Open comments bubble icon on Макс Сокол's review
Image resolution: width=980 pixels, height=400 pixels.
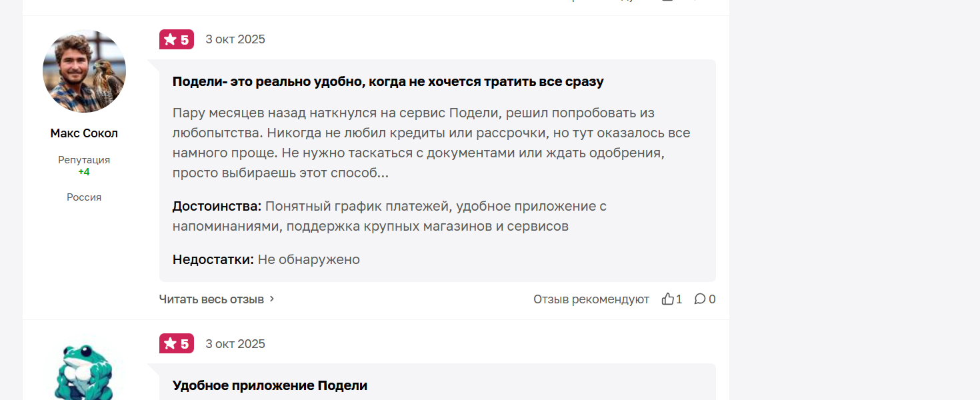click(x=699, y=299)
